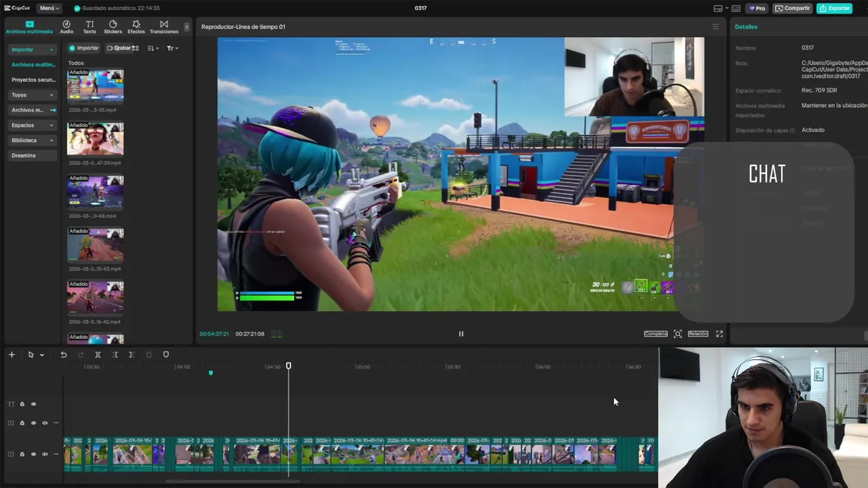Expand the Tuyos section
The width and height of the screenshot is (868, 488).
tap(32, 95)
